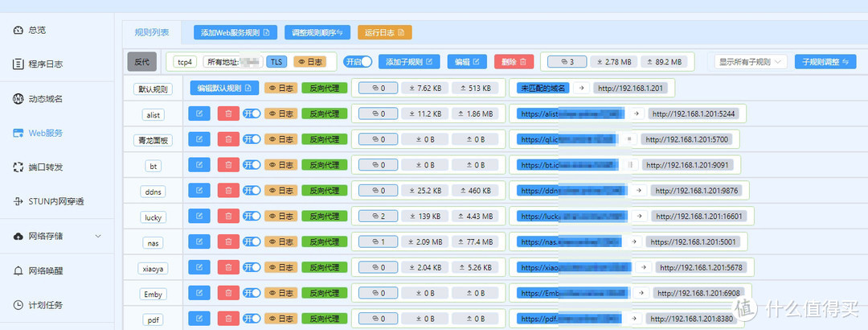Viewport: 868px width, 330px height.
Task: Delete the xiaoya rule
Action: tap(228, 267)
